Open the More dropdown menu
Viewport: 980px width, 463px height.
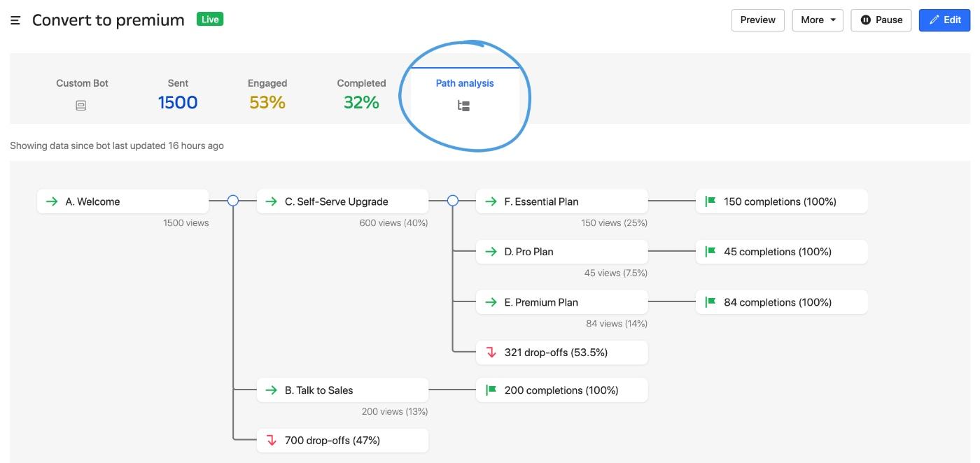click(x=818, y=20)
